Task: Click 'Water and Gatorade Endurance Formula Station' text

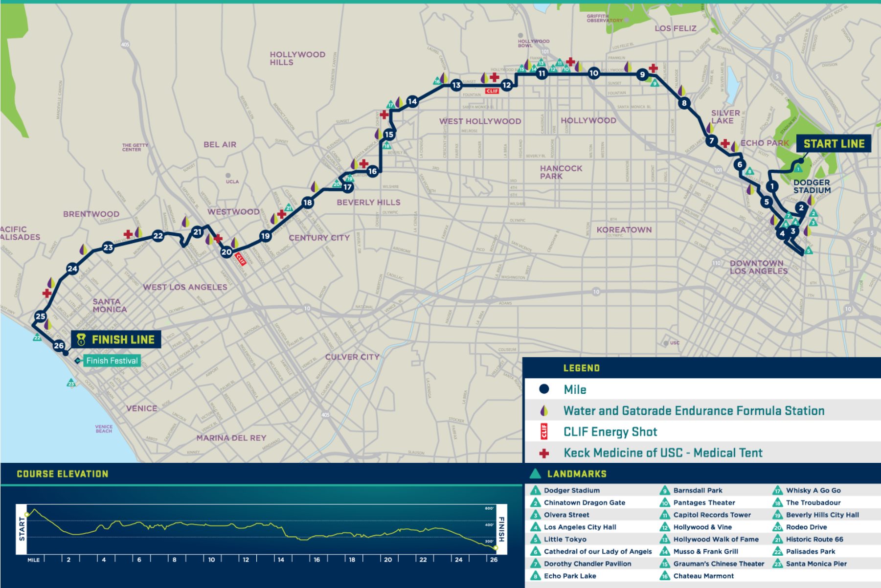Action: click(694, 411)
